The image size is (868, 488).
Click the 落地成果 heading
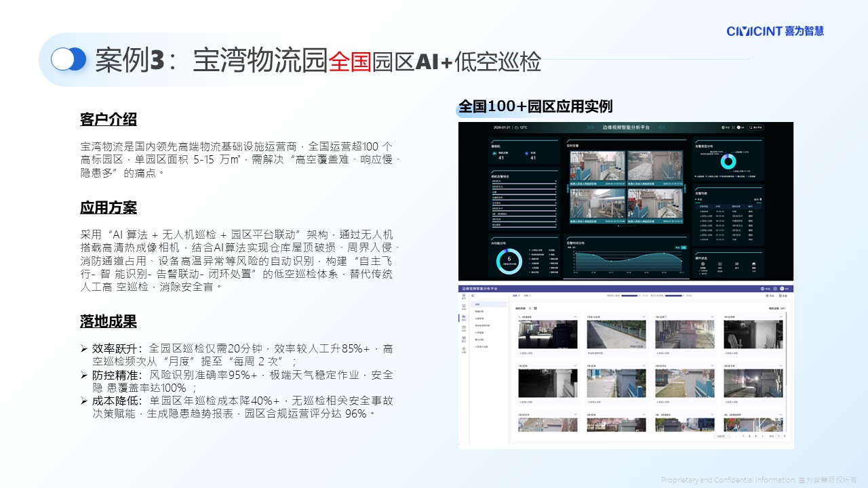pos(108,321)
